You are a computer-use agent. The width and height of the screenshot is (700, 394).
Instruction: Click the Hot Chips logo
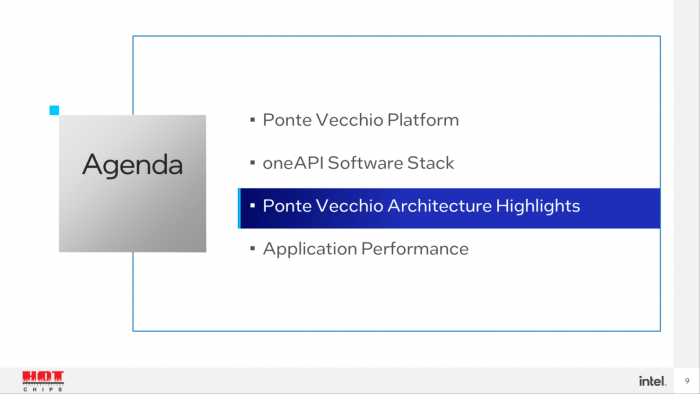[x=43, y=381]
